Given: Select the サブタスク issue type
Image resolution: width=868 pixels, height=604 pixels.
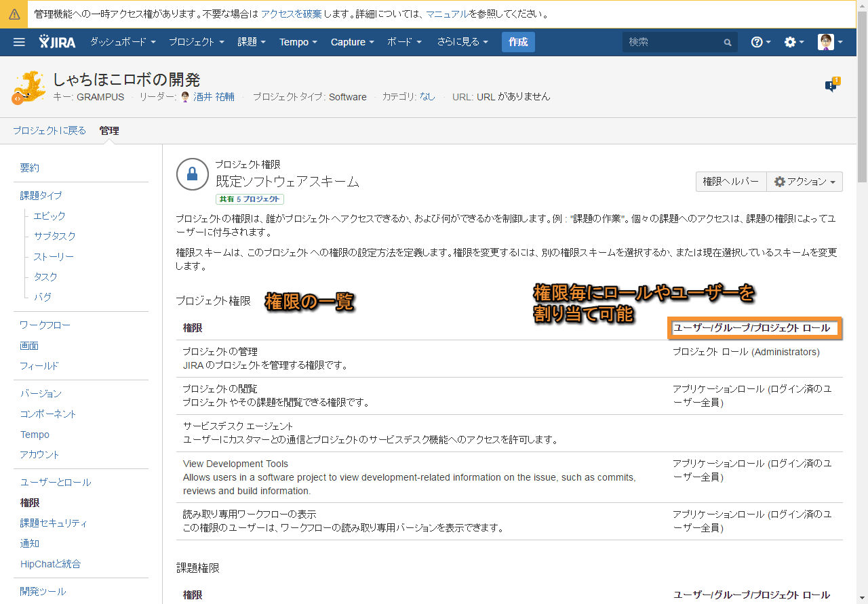Looking at the screenshot, I should [55, 236].
